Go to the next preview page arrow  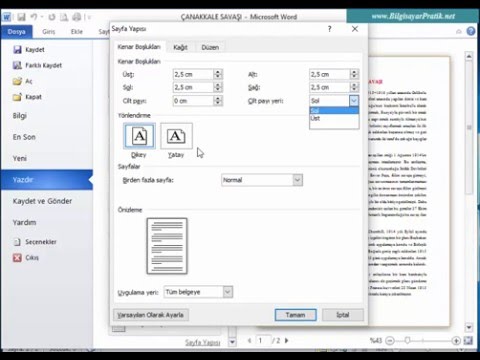click(x=286, y=340)
